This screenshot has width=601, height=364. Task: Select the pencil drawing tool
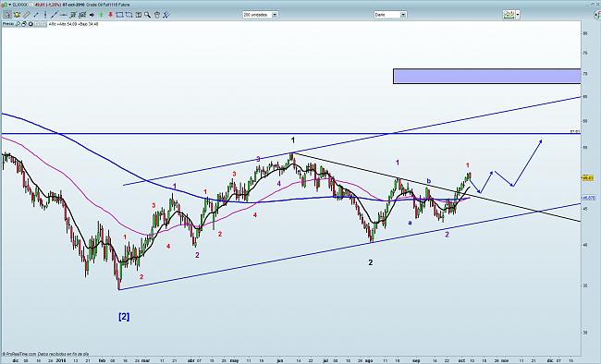click(27, 15)
